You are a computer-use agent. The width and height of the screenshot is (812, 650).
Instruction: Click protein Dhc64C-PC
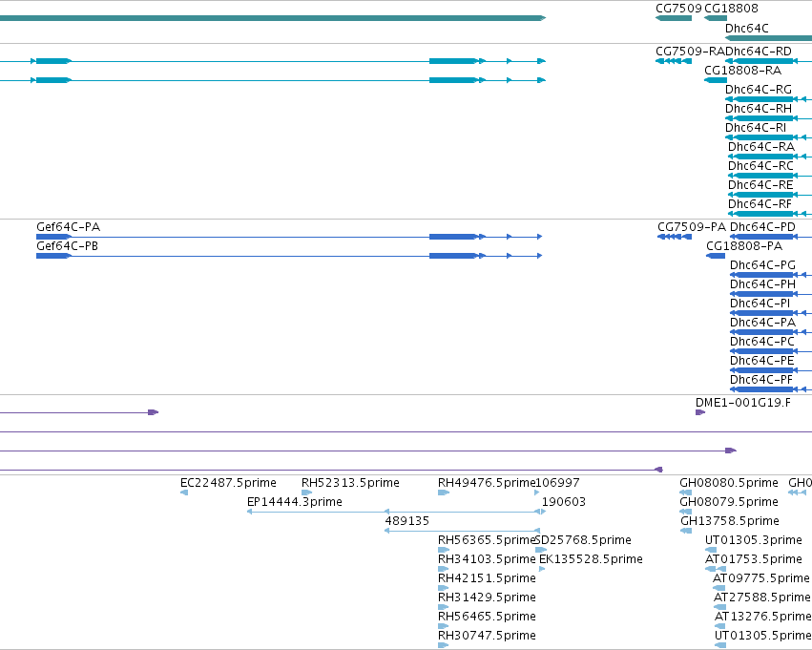[762, 342]
